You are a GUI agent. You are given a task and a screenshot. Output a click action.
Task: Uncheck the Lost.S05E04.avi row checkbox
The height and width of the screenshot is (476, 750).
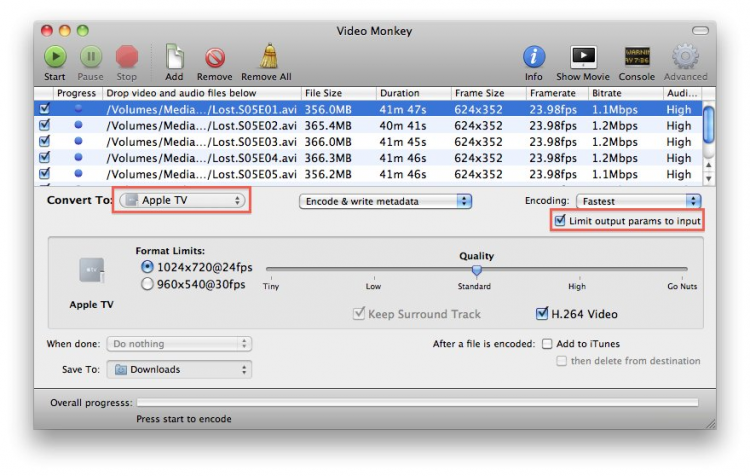tap(44, 157)
